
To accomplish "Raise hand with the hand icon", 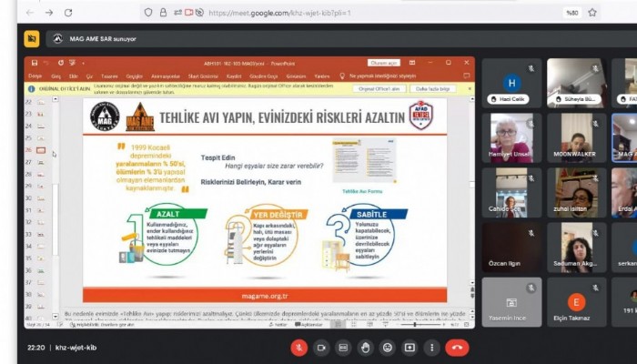I will click(366, 348).
